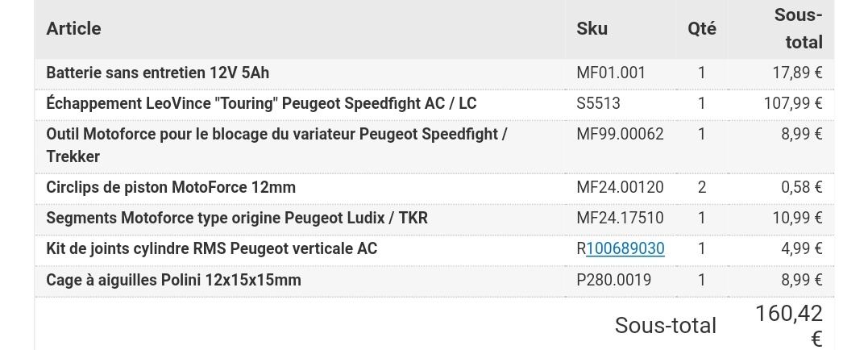Select SKU MF99.00062 cell
The height and width of the screenshot is (350, 868).
coord(620,134)
